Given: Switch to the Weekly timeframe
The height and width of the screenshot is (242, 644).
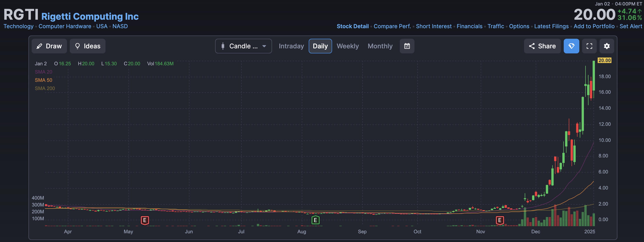Looking at the screenshot, I should click(348, 46).
